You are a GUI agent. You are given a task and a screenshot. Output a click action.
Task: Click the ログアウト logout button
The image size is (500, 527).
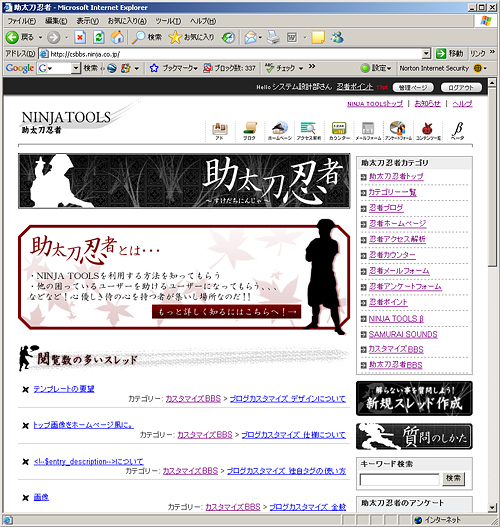pos(461,87)
